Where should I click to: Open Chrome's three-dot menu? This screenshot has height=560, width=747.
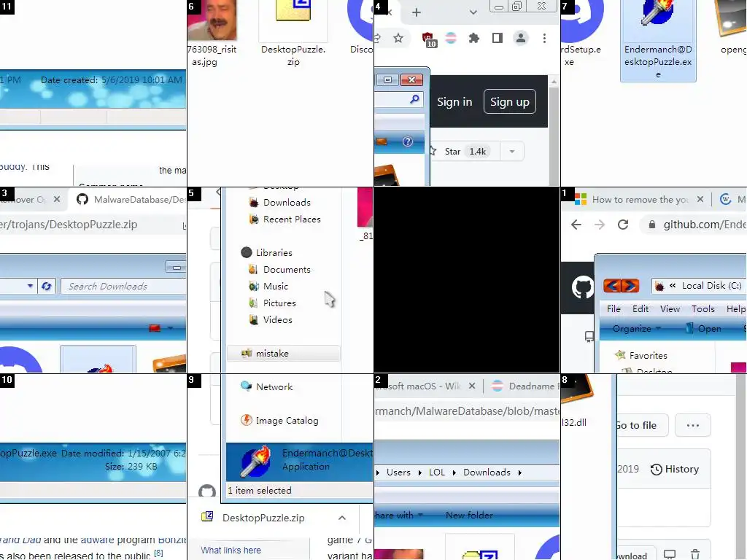pyautogui.click(x=544, y=38)
